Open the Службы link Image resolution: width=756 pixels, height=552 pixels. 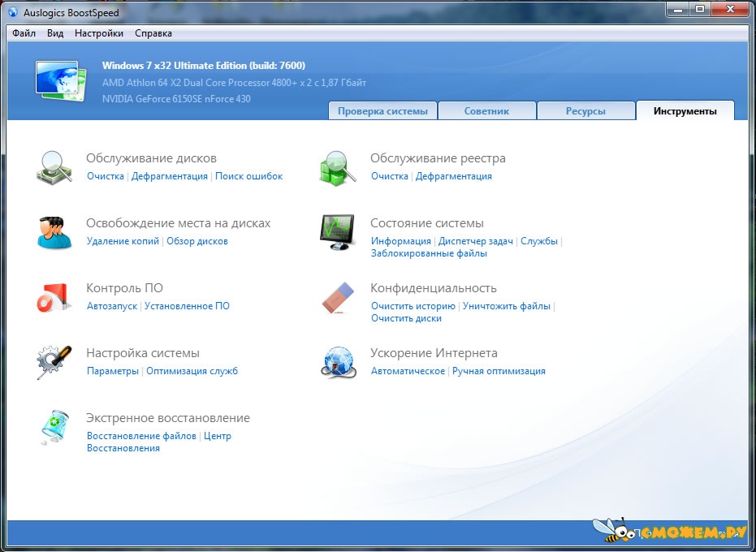pyautogui.click(x=539, y=241)
